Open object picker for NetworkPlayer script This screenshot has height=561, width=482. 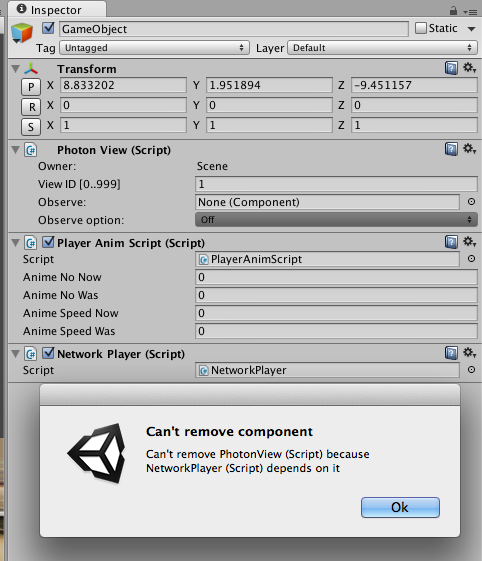coord(471,370)
